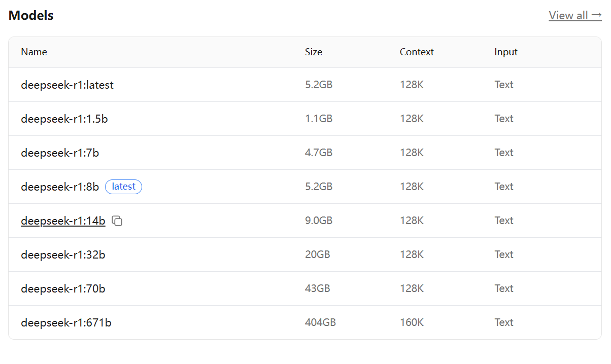Screen dimensions: 611x364
Task: Select the 9.0GB size value
Action: pos(319,221)
